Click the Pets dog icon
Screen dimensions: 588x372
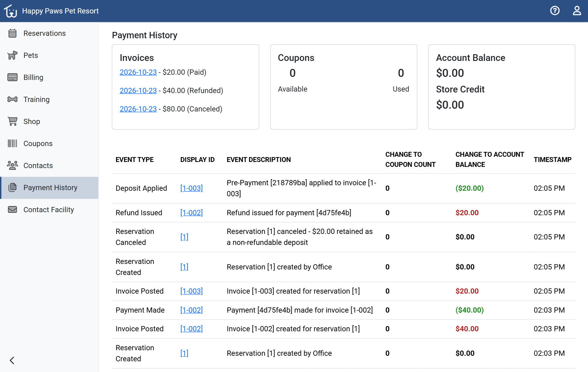click(x=13, y=55)
